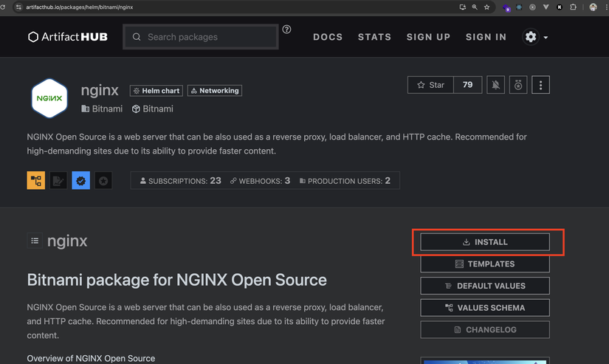This screenshot has height=364, width=609.
Task: Click the search magnifier icon
Action: pyautogui.click(x=137, y=37)
